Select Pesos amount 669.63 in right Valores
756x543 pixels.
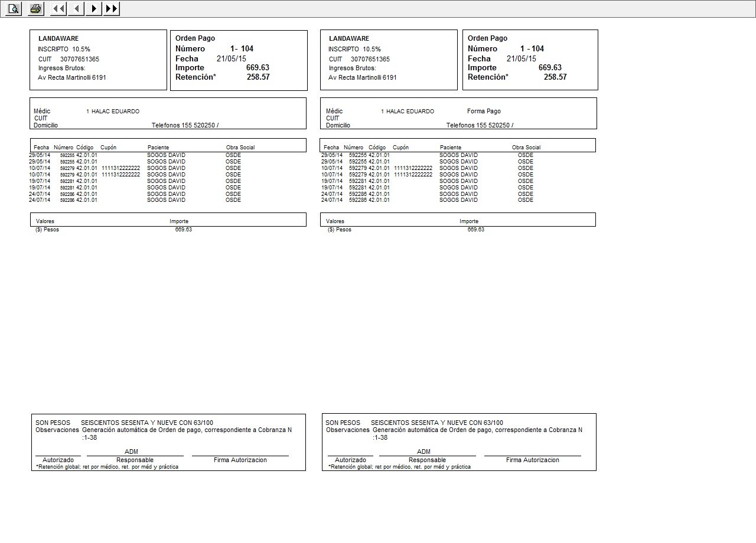pos(475,230)
